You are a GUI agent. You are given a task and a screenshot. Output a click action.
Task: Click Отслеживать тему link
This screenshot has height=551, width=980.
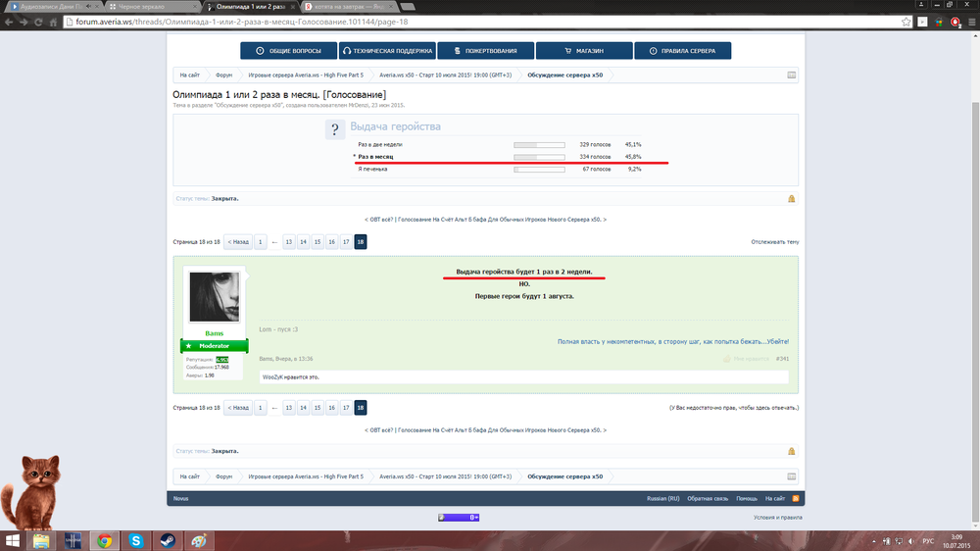point(774,241)
